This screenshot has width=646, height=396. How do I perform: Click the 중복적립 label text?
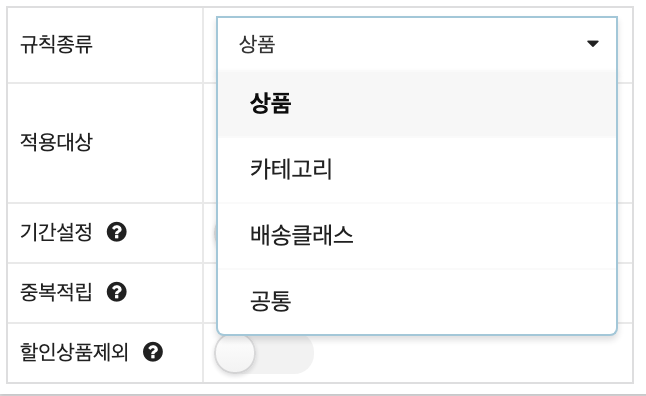(56, 292)
